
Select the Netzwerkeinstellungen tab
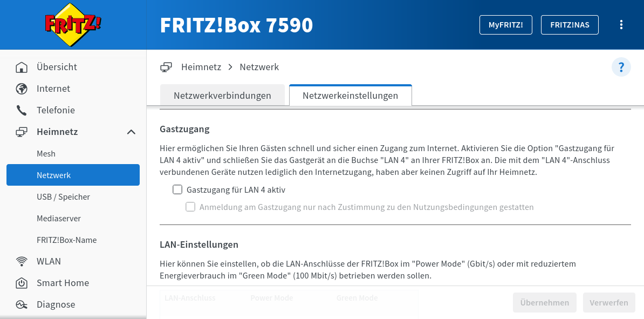(351, 96)
